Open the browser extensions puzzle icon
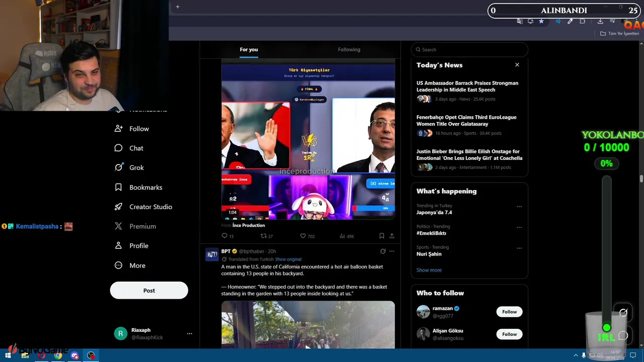The width and height of the screenshot is (644, 362). point(583,21)
